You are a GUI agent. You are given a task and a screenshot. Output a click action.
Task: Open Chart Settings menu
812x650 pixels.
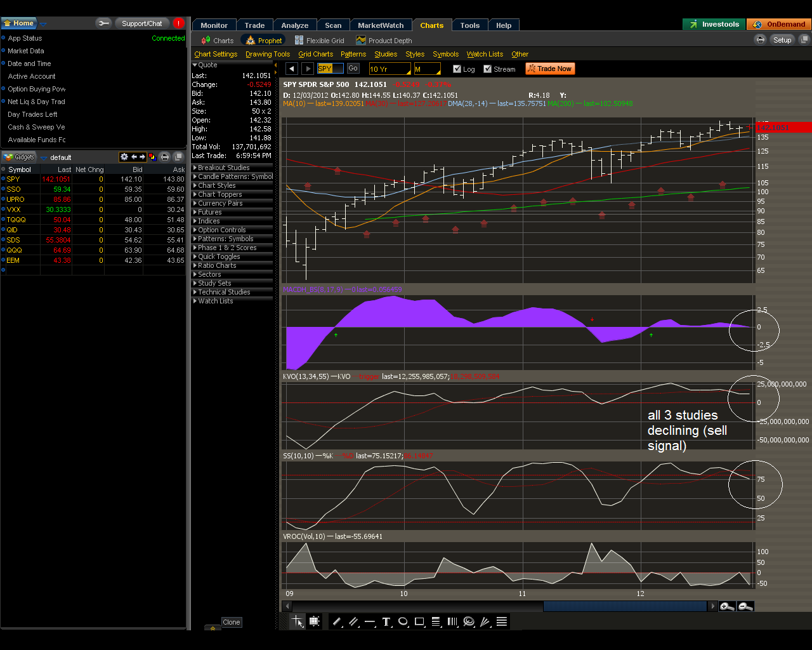(x=216, y=54)
